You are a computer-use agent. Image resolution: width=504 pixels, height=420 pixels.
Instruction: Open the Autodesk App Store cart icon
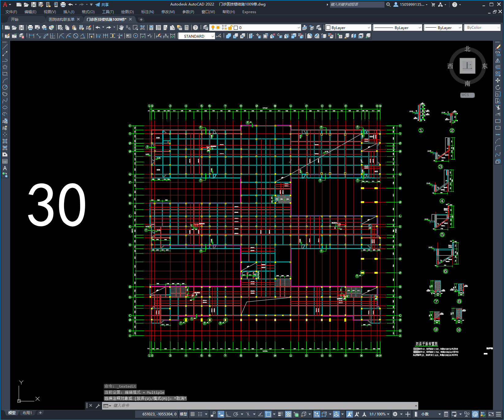433,5
